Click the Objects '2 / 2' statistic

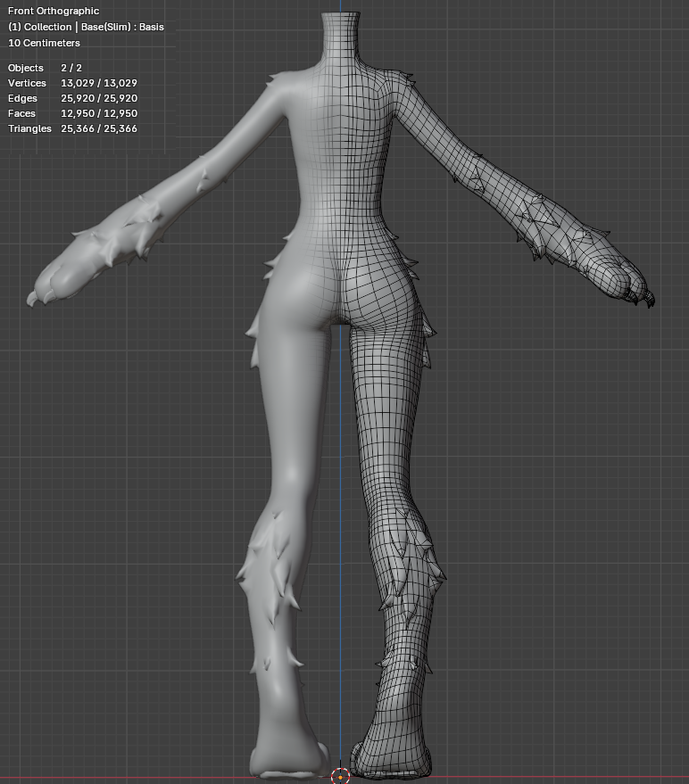tap(71, 68)
